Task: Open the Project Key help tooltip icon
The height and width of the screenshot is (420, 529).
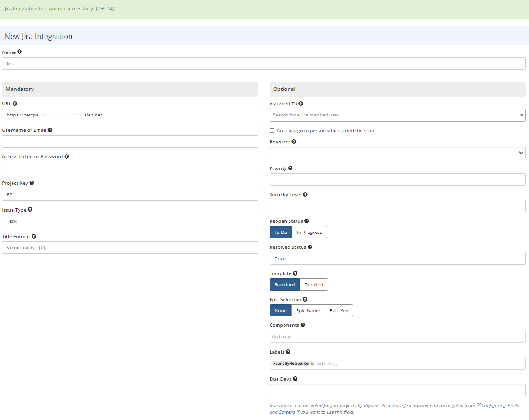Action: (32, 183)
